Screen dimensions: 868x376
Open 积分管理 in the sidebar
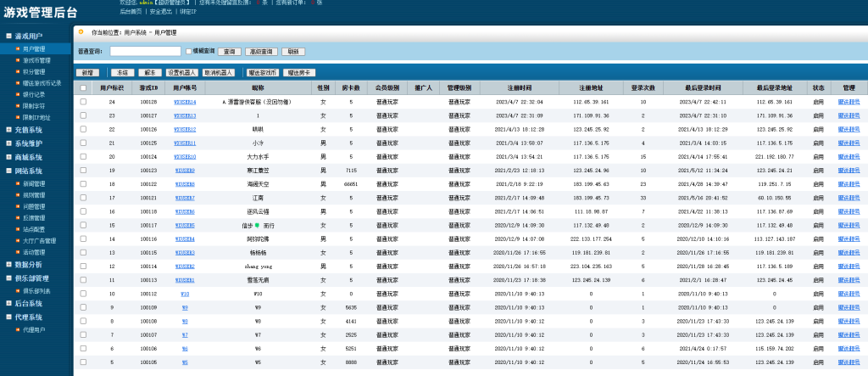coord(34,72)
